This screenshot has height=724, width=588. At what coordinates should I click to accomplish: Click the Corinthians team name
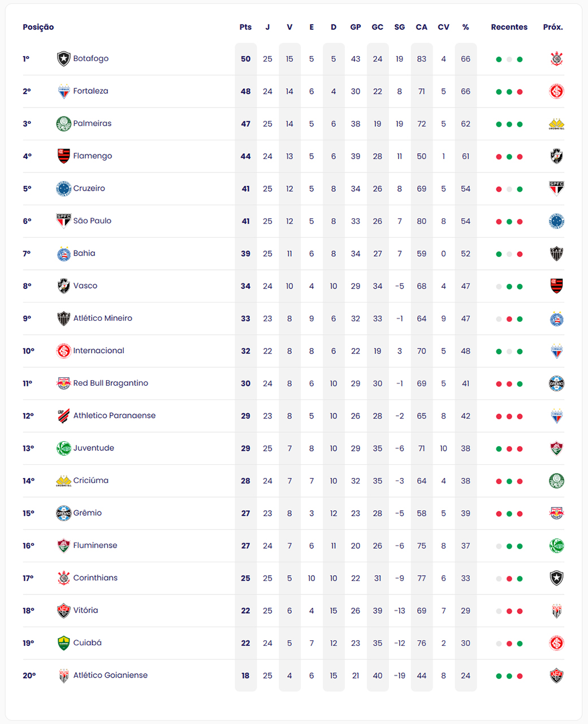pyautogui.click(x=95, y=578)
